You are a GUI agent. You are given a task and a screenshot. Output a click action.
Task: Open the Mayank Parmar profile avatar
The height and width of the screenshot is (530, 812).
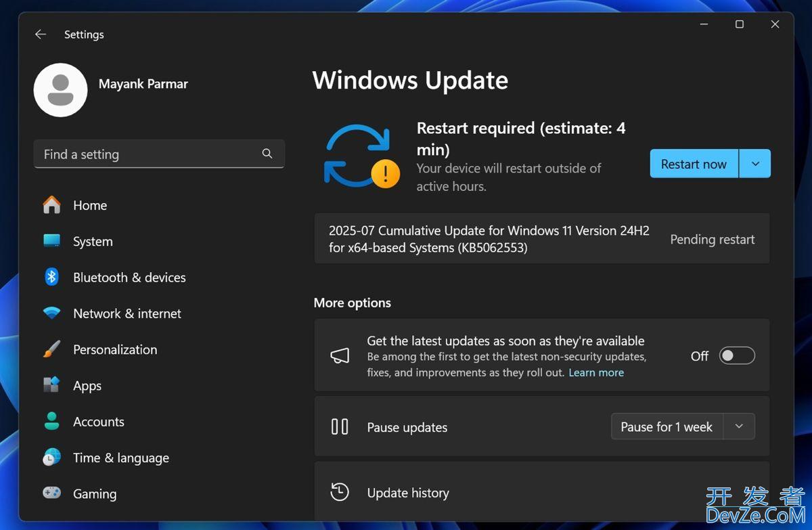(x=60, y=90)
